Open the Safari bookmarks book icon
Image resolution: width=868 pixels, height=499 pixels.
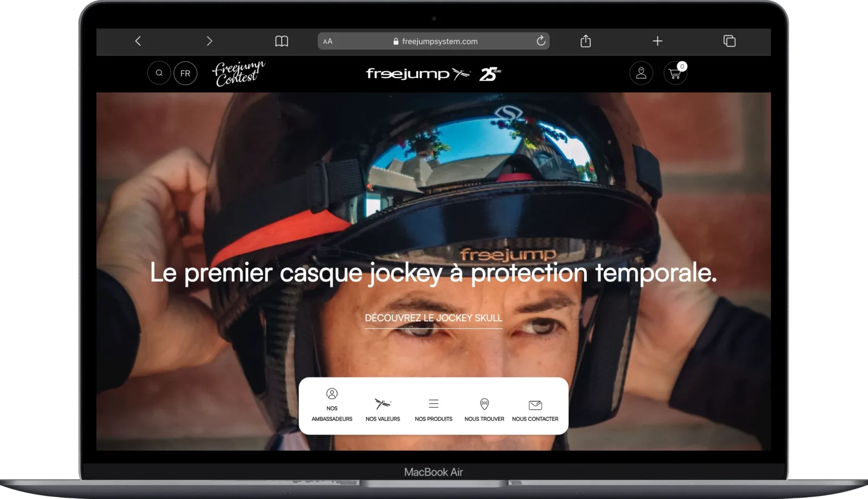pos(282,41)
